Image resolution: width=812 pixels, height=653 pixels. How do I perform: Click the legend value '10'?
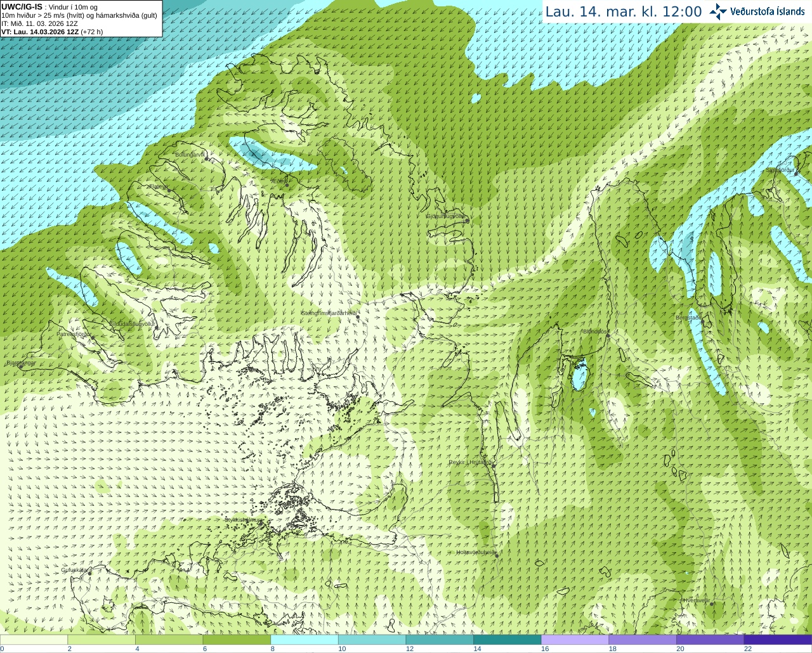pos(342,649)
